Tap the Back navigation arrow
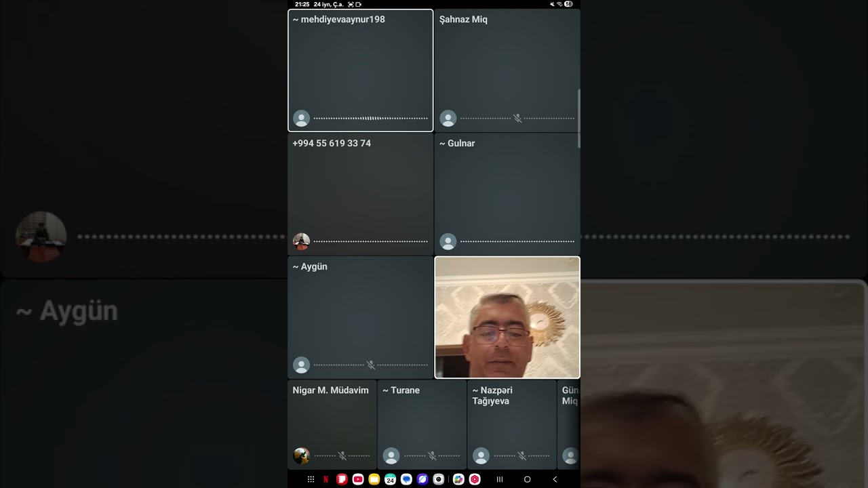Screen dimensions: 868x488 click(555, 479)
